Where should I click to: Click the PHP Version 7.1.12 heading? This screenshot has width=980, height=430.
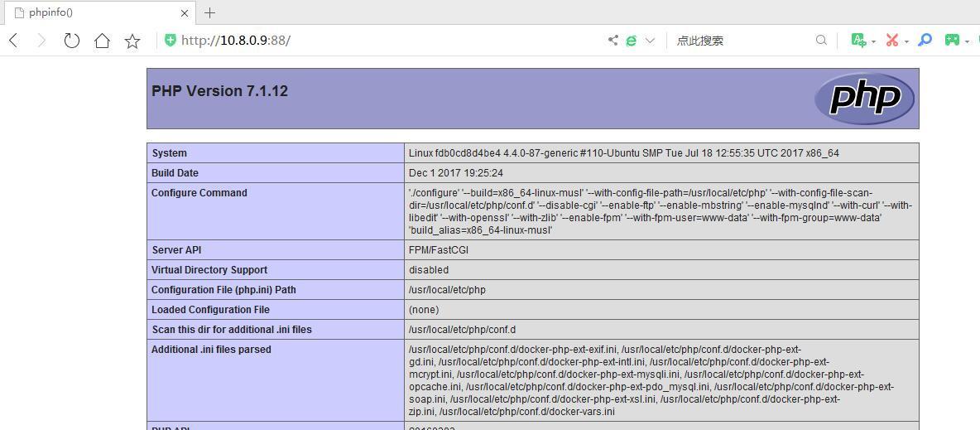pos(220,91)
